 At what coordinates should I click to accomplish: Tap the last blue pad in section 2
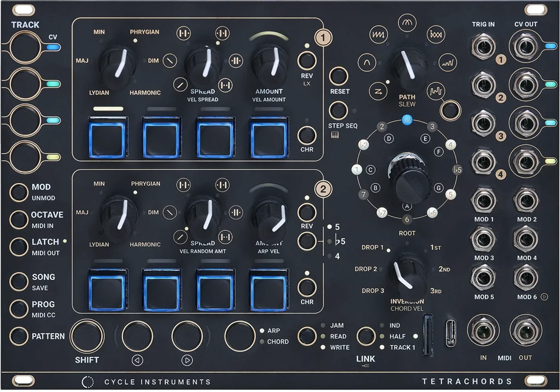click(x=269, y=290)
